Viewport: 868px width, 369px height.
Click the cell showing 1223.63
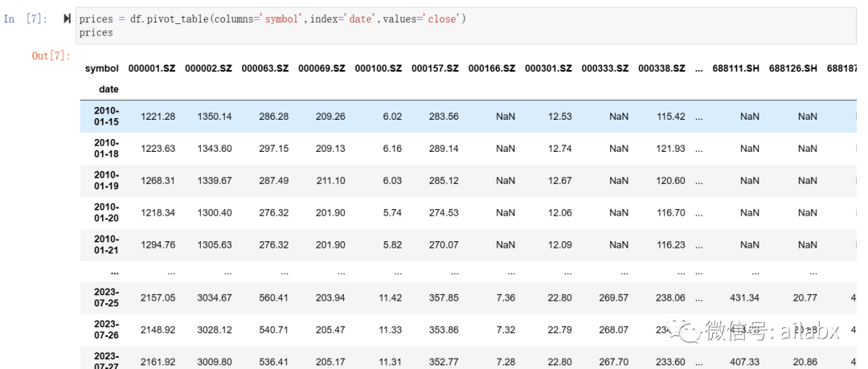tap(158, 149)
